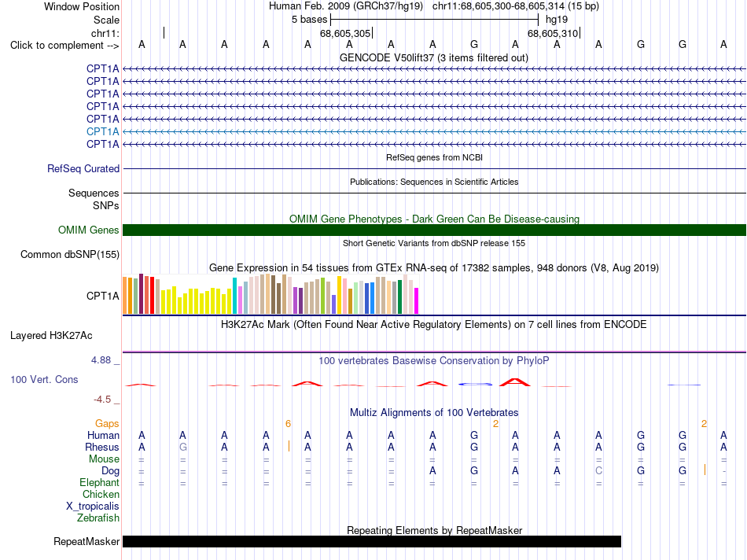Click the GENCODE V50lift37 track title
Screen dimensions: 747x560
pyautogui.click(x=434, y=57)
